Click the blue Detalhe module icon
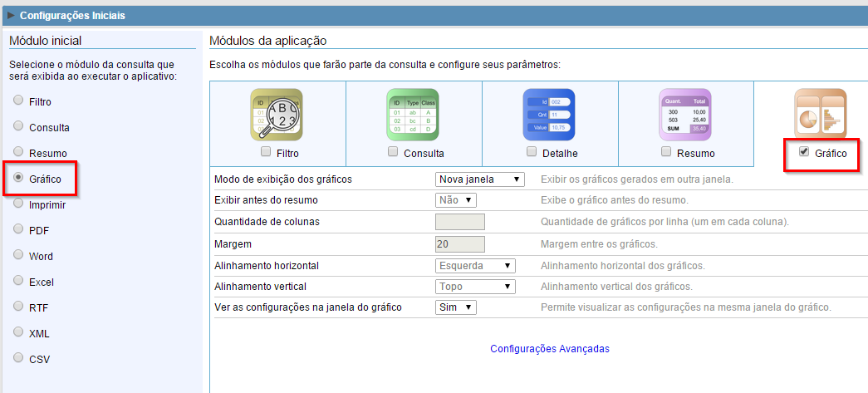Image resolution: width=868 pixels, height=393 pixels. [x=549, y=115]
